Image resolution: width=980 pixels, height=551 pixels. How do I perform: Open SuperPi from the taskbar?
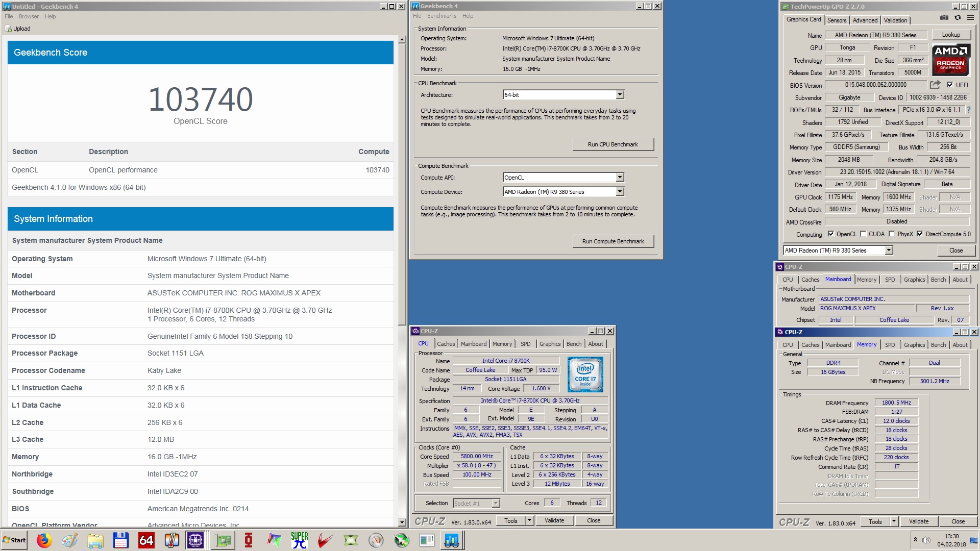click(300, 540)
